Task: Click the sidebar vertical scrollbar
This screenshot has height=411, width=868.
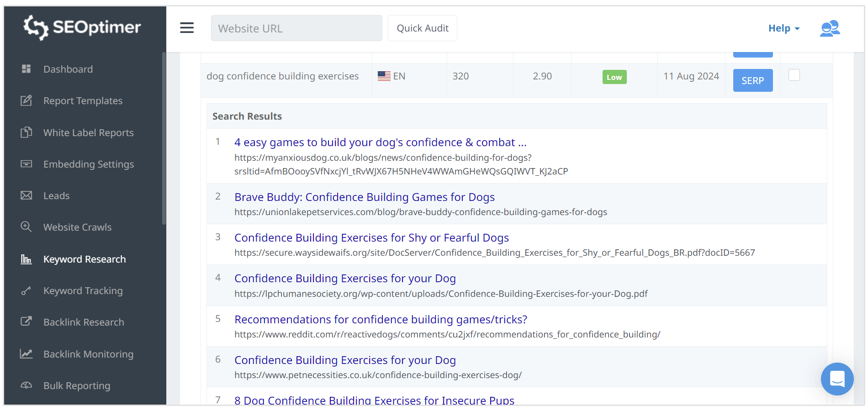Action: point(164,137)
